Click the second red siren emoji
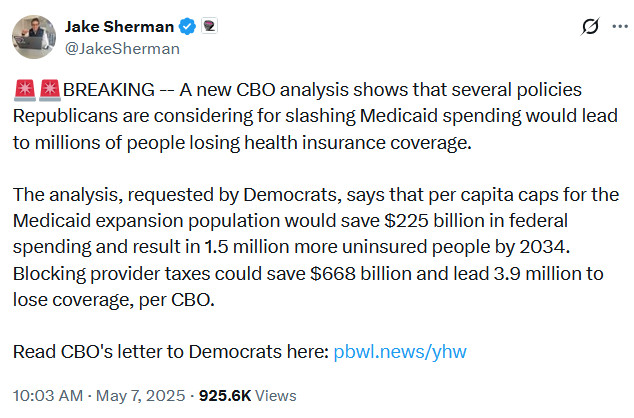 pos(50,90)
